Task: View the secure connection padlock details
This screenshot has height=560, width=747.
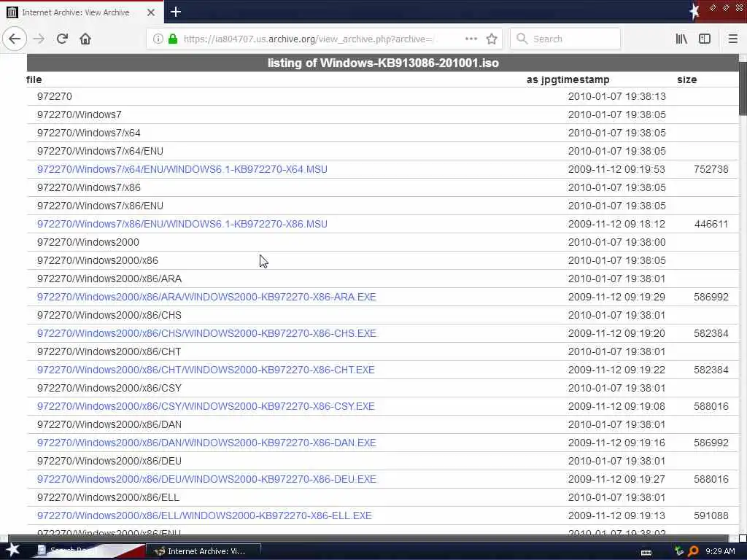Action: pyautogui.click(x=173, y=39)
